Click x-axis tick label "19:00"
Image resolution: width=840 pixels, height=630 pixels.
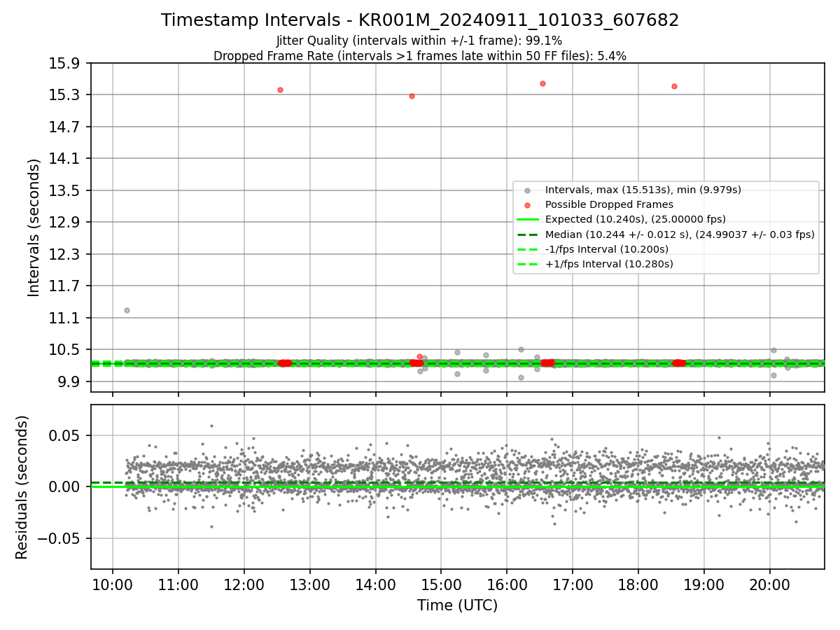pos(704,584)
